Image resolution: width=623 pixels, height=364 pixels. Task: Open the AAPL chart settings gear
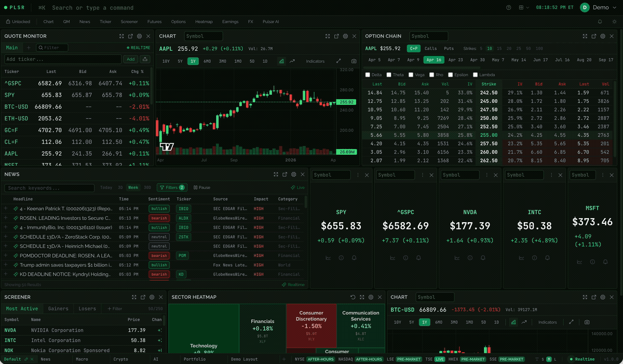[345, 36]
